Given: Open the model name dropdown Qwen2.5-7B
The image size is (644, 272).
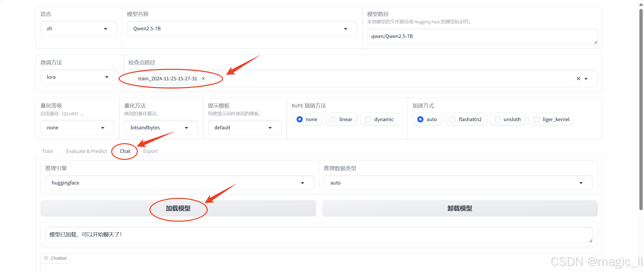Looking at the screenshot, I should [x=242, y=28].
